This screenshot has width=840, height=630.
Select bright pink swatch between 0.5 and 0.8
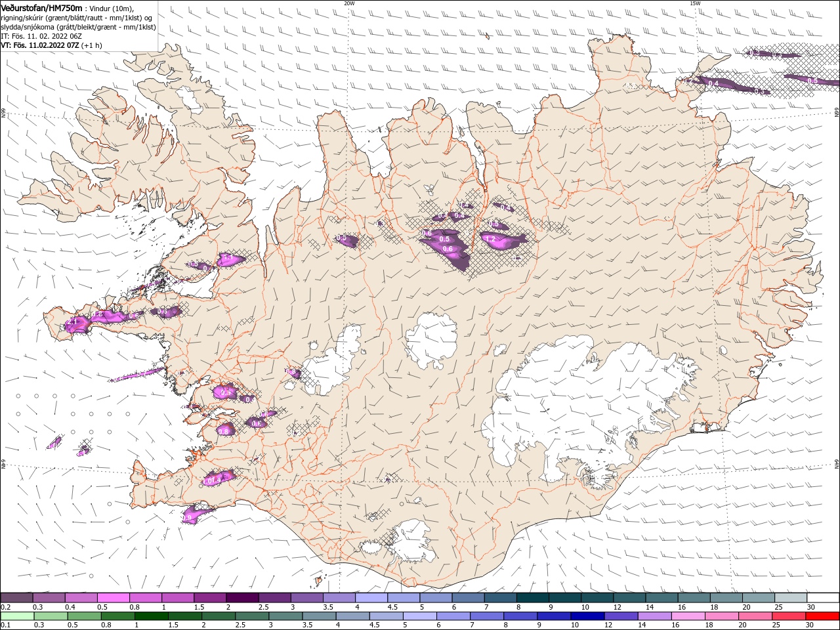pos(113,598)
